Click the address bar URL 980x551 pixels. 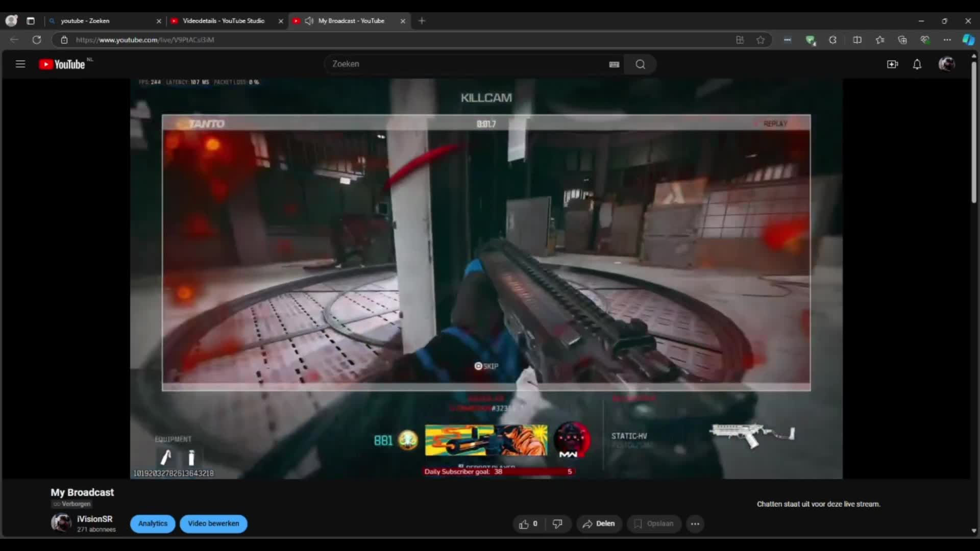click(145, 40)
